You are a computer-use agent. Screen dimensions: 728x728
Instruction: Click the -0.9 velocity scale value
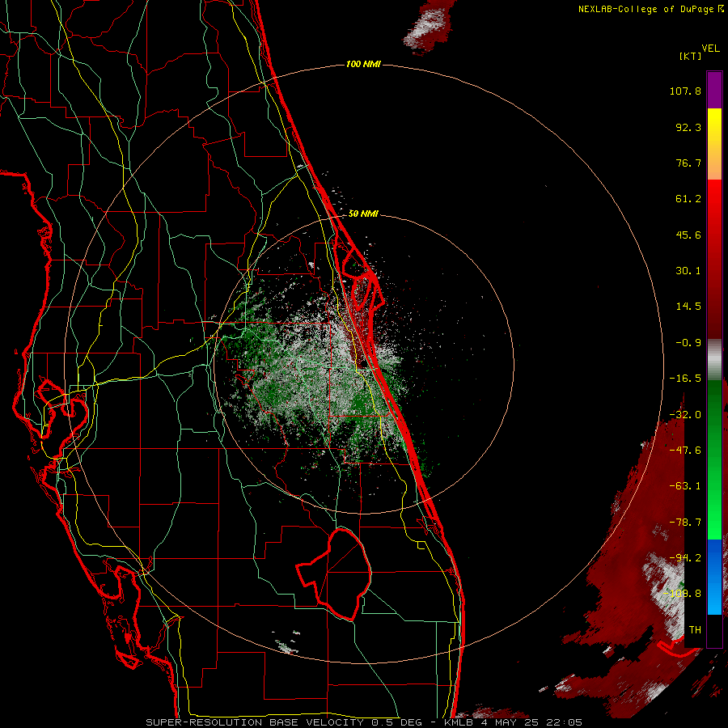coord(688,343)
